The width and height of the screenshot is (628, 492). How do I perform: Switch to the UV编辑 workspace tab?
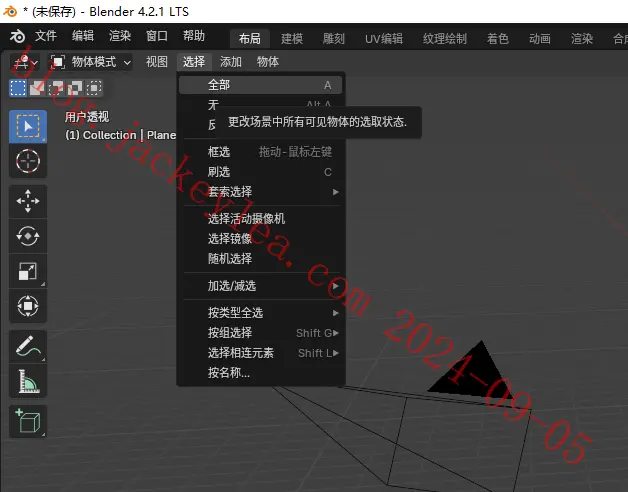click(384, 39)
